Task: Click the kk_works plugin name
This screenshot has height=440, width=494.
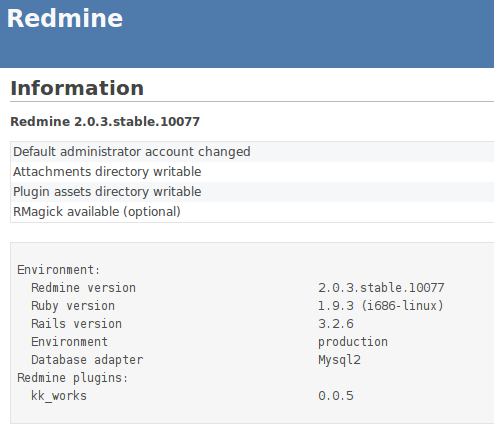Action: coord(59,396)
